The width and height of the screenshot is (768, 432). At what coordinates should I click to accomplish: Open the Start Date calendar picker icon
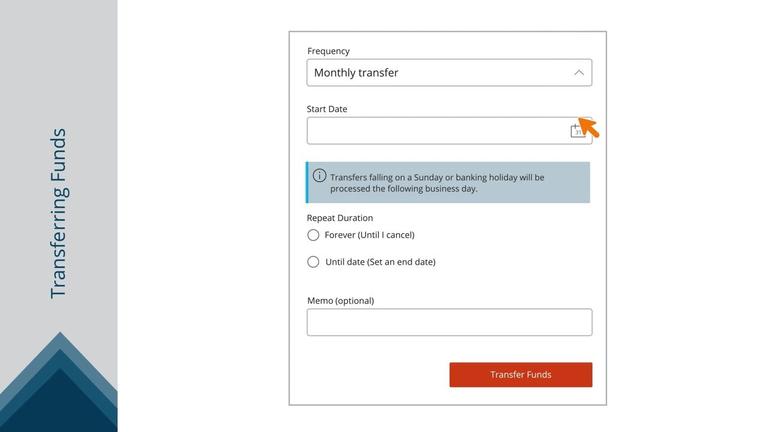click(577, 131)
